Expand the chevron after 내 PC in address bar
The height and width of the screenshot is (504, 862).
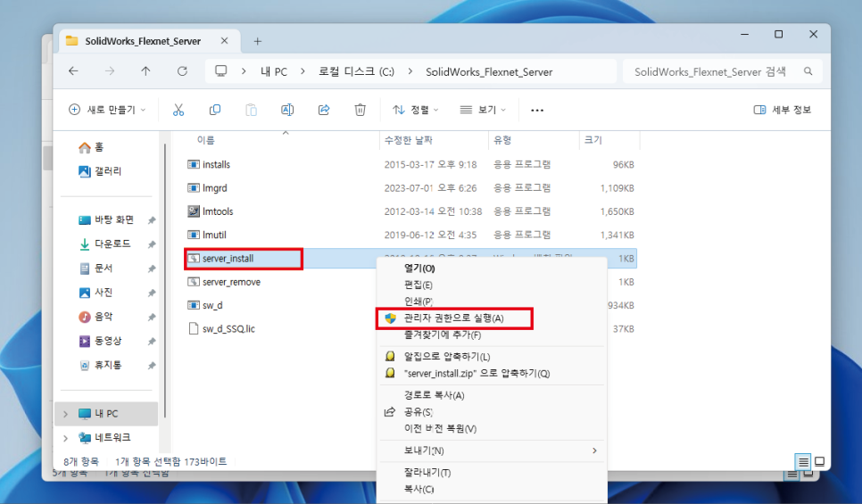[303, 71]
